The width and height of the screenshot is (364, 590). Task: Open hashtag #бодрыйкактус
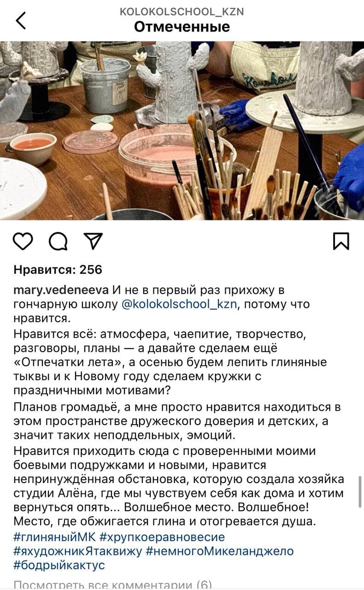[59, 565]
